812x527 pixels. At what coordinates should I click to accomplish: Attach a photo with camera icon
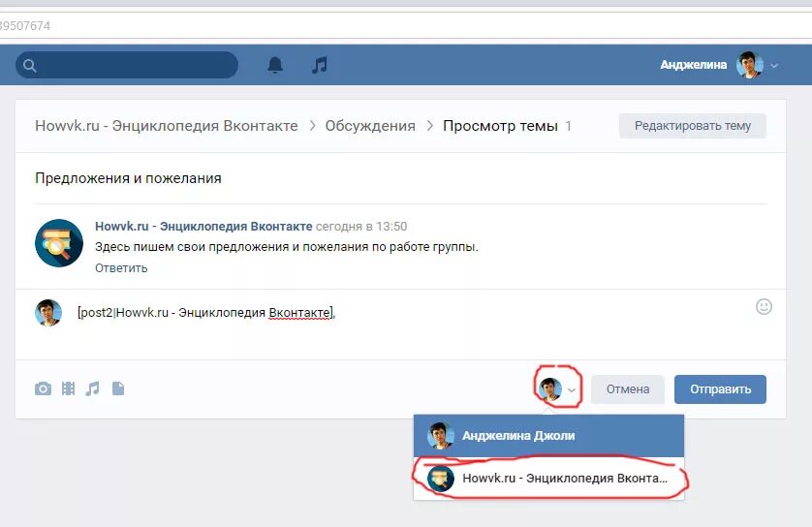click(x=43, y=388)
